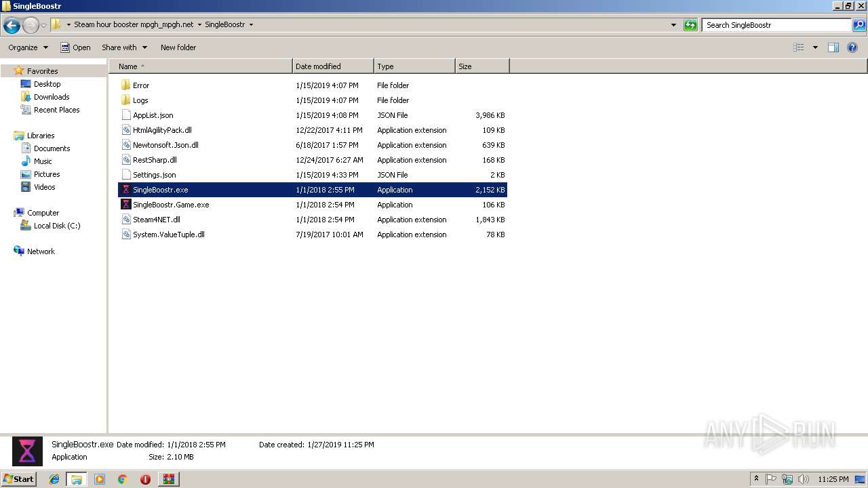This screenshot has width=868, height=488.
Task: Click the New folder button
Action: [178, 47]
